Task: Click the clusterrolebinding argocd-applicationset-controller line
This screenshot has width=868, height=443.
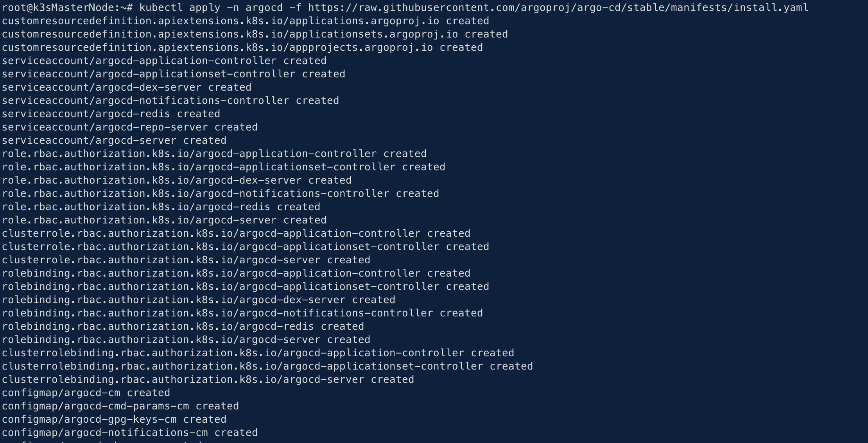Action: point(267,366)
